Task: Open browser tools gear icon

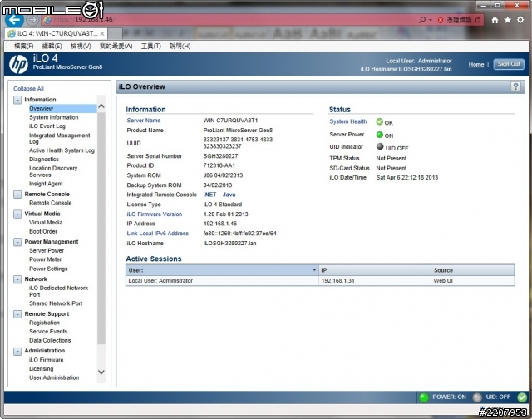Action: click(x=520, y=20)
